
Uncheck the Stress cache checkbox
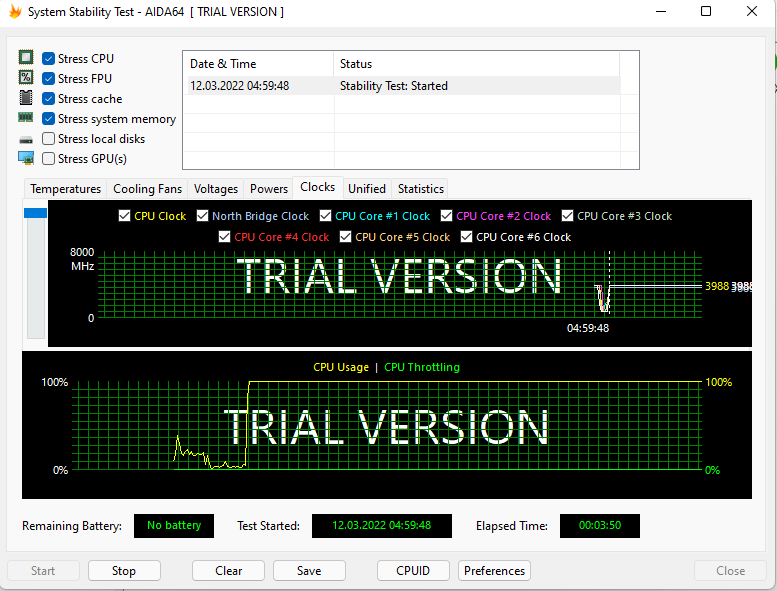[x=48, y=99]
